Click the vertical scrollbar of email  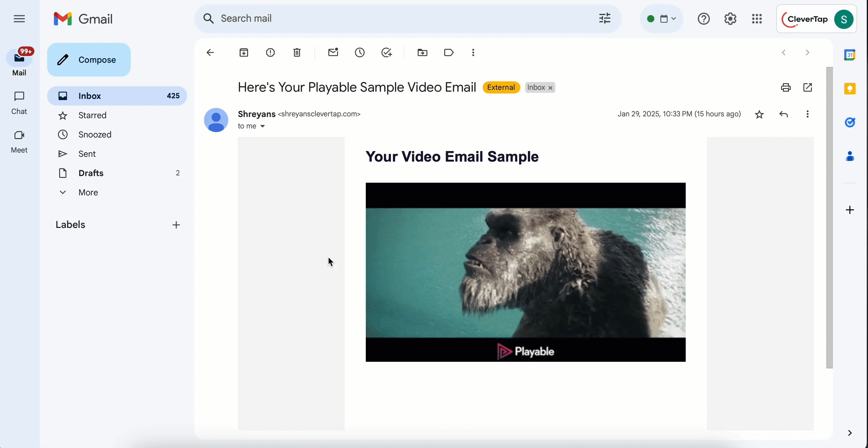(829, 217)
